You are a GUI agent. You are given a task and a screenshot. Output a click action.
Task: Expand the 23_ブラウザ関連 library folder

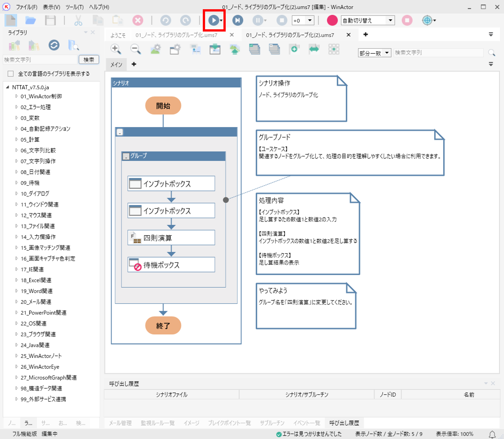17,334
